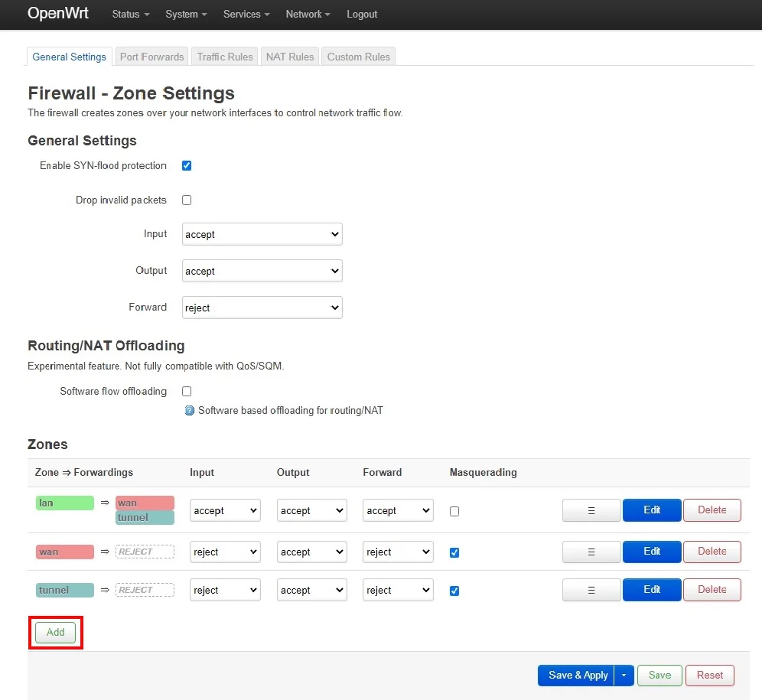This screenshot has width=762, height=700.
Task: Open the Input dropdown for wan zone
Action: pos(225,552)
